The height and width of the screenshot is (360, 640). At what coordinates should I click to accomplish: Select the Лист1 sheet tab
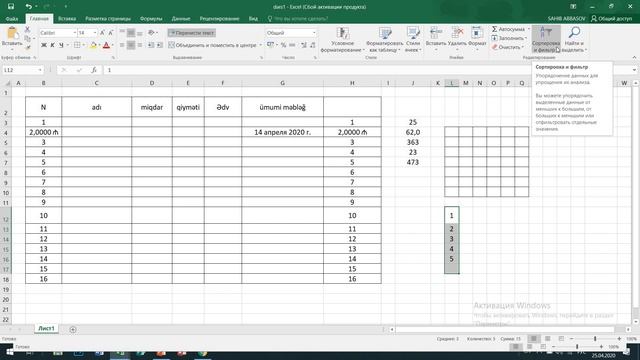click(x=46, y=329)
